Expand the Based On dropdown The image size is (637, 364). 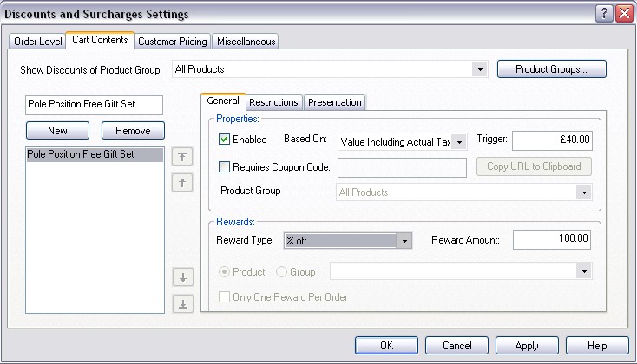[x=459, y=141]
